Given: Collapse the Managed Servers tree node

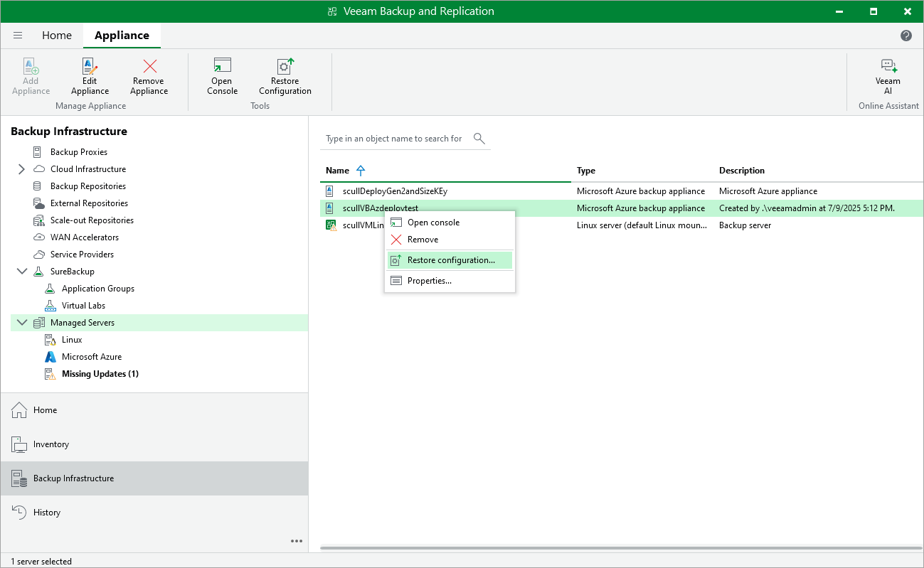Looking at the screenshot, I should (x=21, y=323).
